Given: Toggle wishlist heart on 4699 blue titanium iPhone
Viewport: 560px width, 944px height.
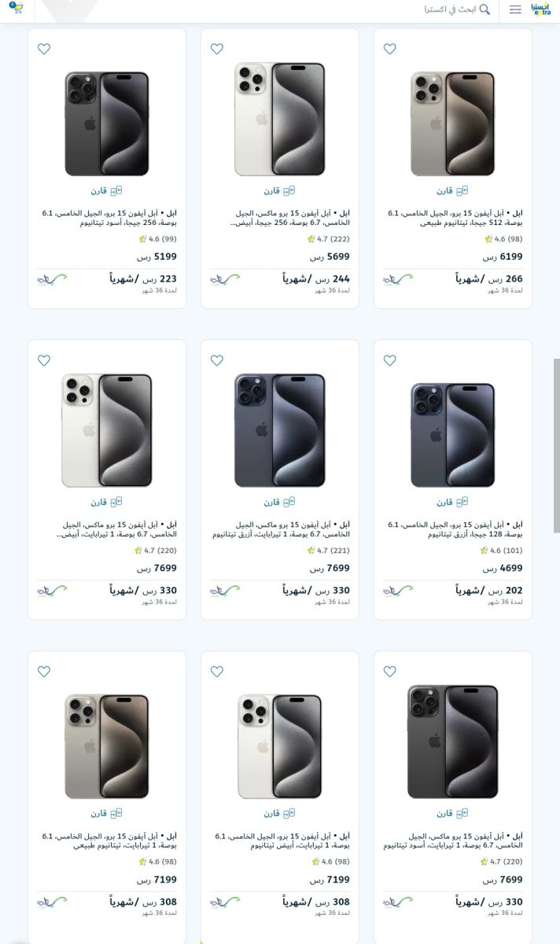Looking at the screenshot, I should point(389,360).
